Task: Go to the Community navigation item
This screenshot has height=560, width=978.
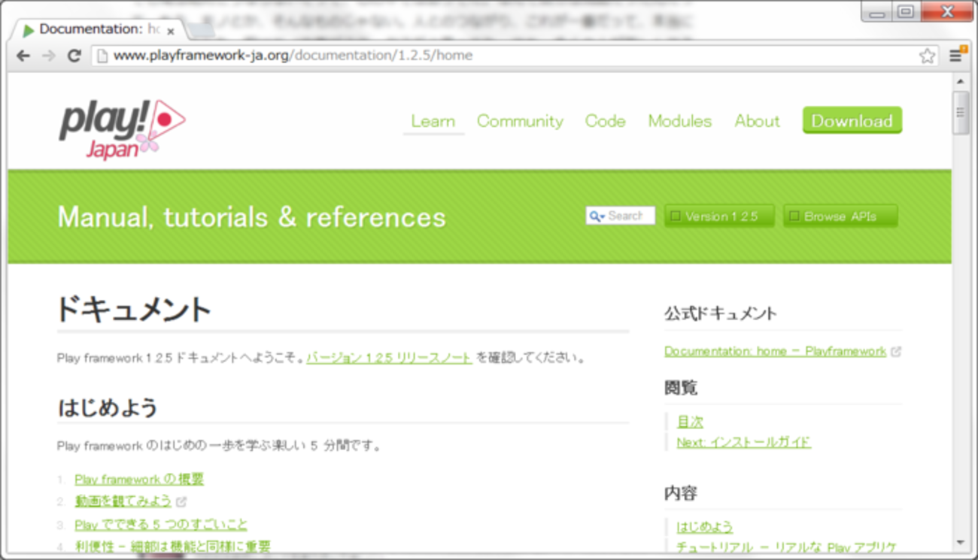Action: [x=520, y=121]
